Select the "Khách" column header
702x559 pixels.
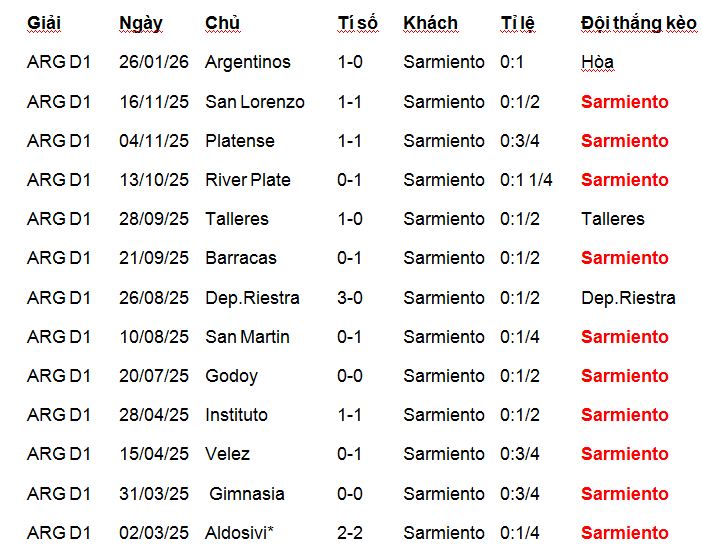pos(430,23)
